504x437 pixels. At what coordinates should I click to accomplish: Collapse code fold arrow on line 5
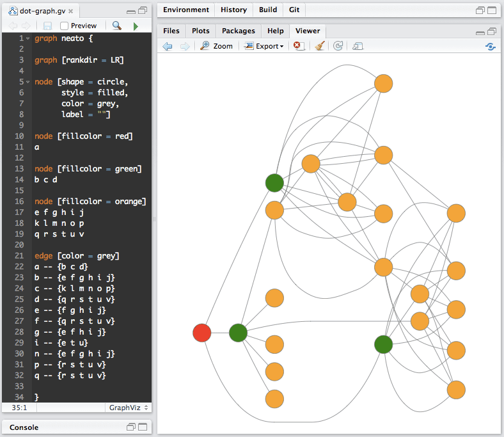click(x=28, y=82)
